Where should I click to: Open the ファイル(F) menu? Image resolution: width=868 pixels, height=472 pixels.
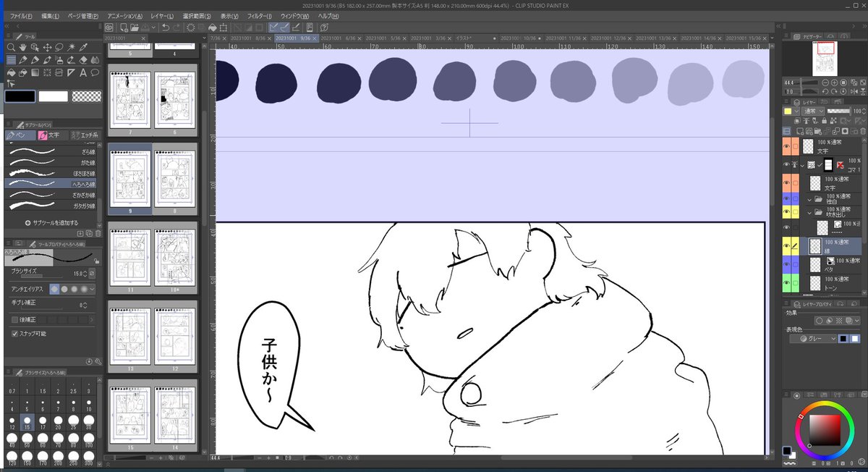pos(20,15)
